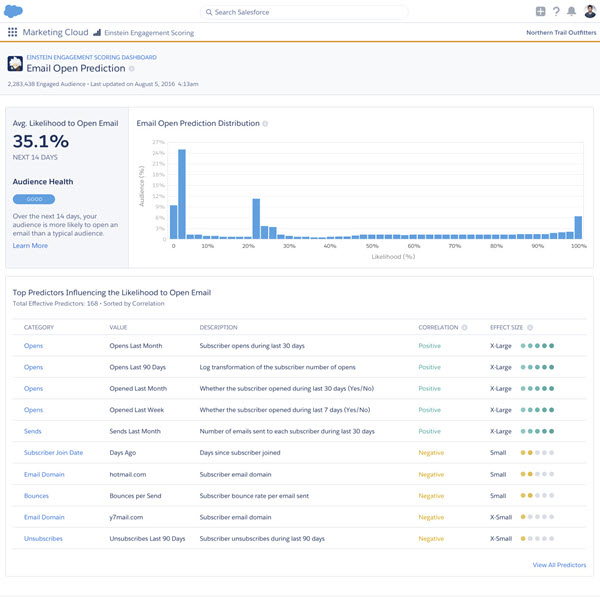Open Northern Trail Outfitters account switcher
Image resolution: width=600 pixels, height=597 pixels.
pos(561,33)
